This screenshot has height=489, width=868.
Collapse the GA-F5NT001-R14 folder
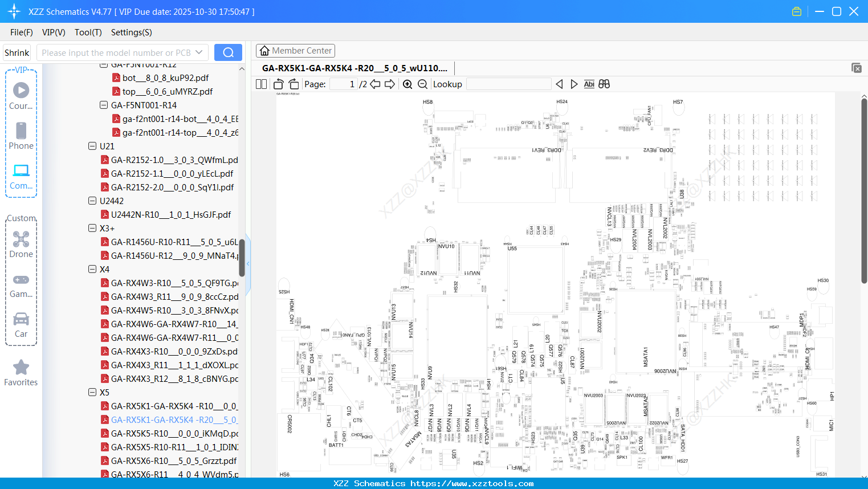coord(104,105)
